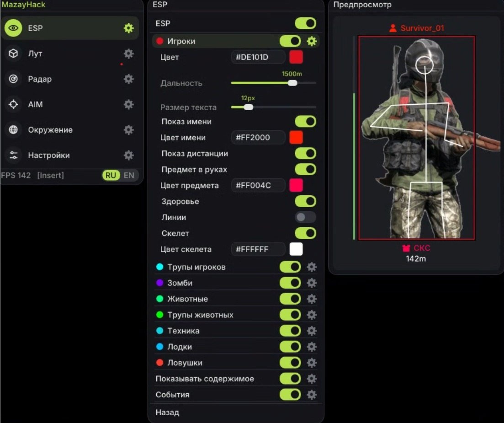
Task: Click the Цвет имени hex input field
Action: coord(258,137)
